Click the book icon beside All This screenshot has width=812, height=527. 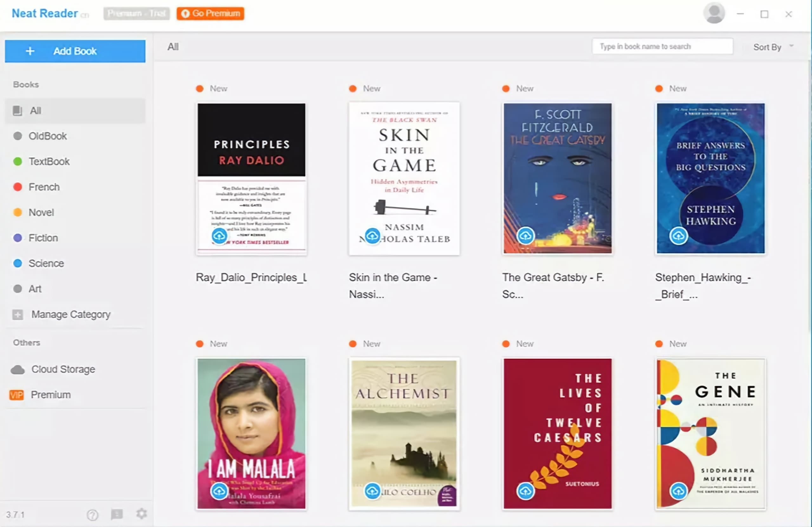point(17,111)
